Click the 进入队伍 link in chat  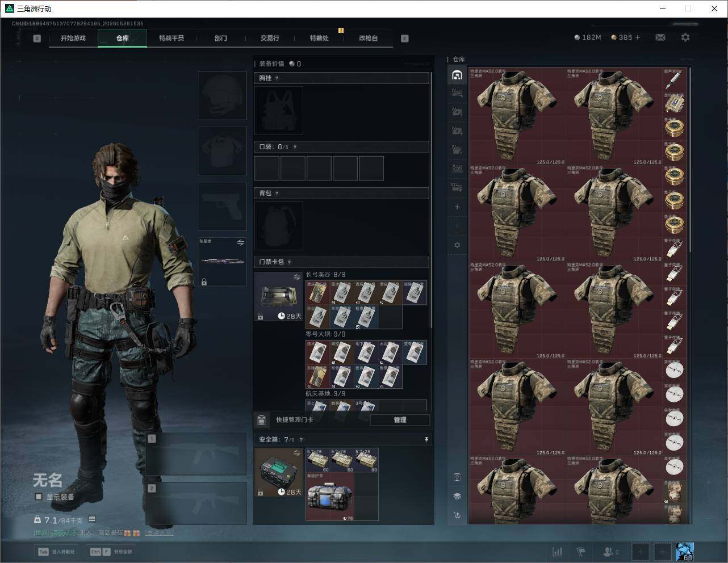[x=159, y=533]
